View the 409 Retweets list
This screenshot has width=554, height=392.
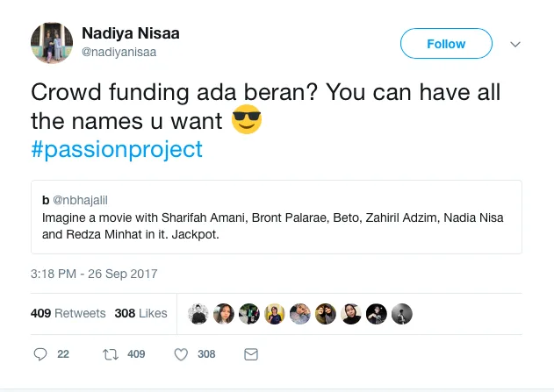(x=68, y=313)
